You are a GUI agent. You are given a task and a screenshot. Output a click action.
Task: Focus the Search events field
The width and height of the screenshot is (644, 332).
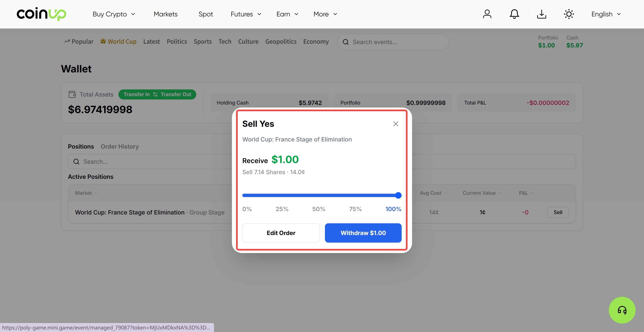click(x=393, y=42)
